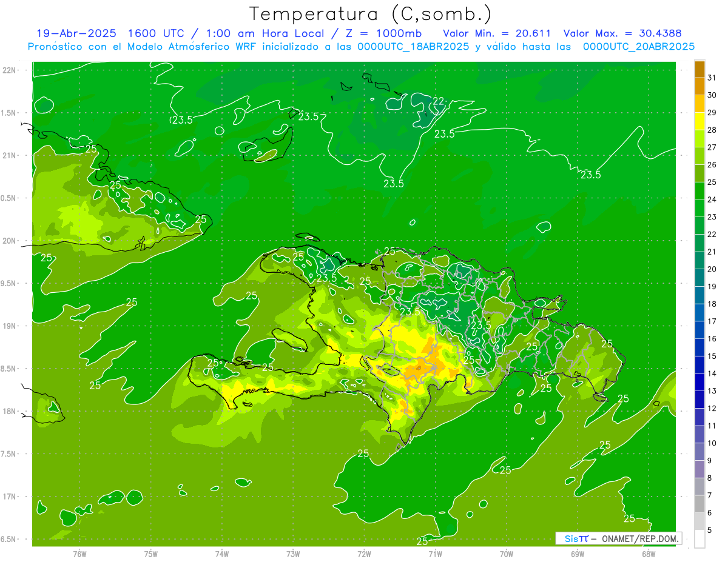Click the 18N latitude axis label

point(10,412)
